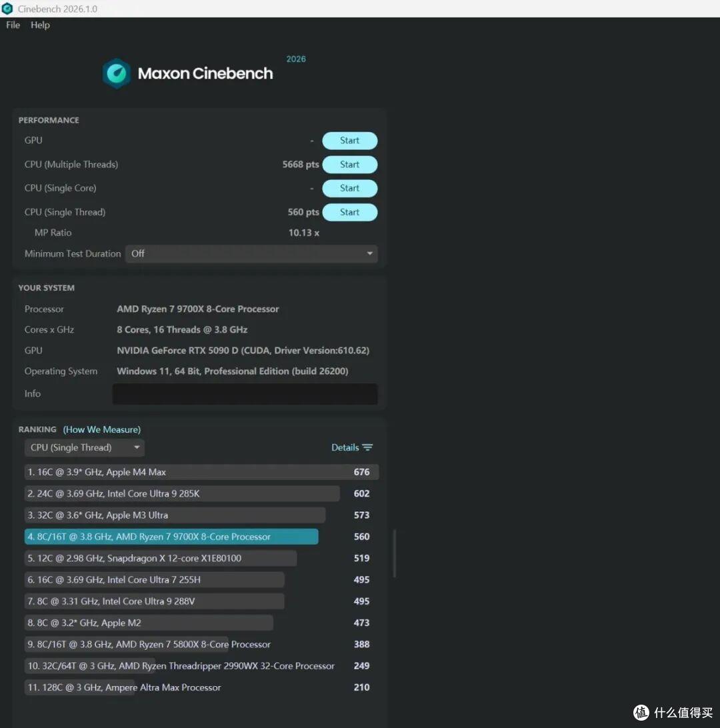The width and height of the screenshot is (720, 728).
Task: Open the Help menu
Action: click(41, 25)
